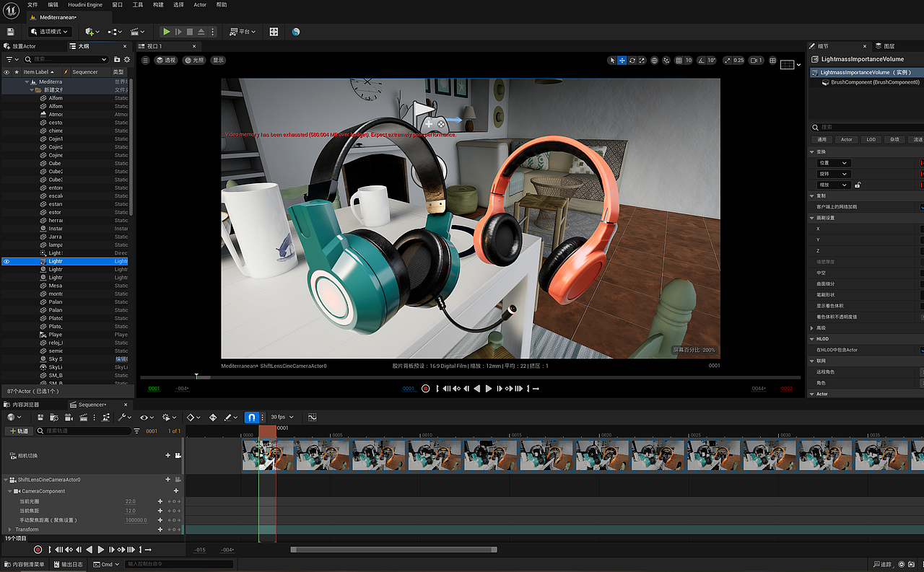The image size is (924, 572).
Task: Select the Scale tool in viewport toolbar
Action: click(642, 61)
